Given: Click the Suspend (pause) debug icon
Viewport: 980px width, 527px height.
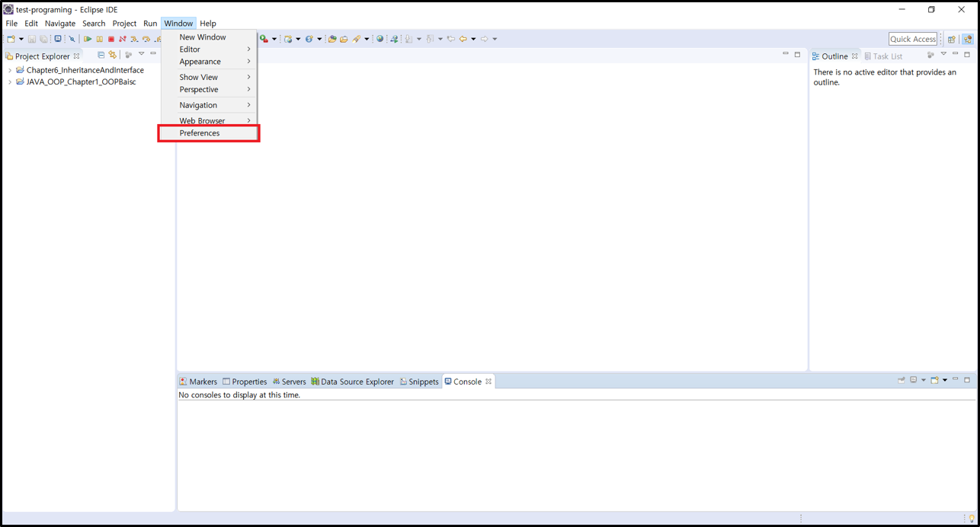Looking at the screenshot, I should (x=99, y=39).
